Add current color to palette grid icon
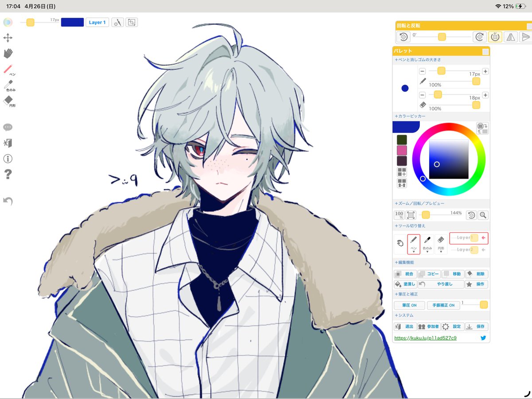The height and width of the screenshot is (399, 532). pyautogui.click(x=402, y=172)
